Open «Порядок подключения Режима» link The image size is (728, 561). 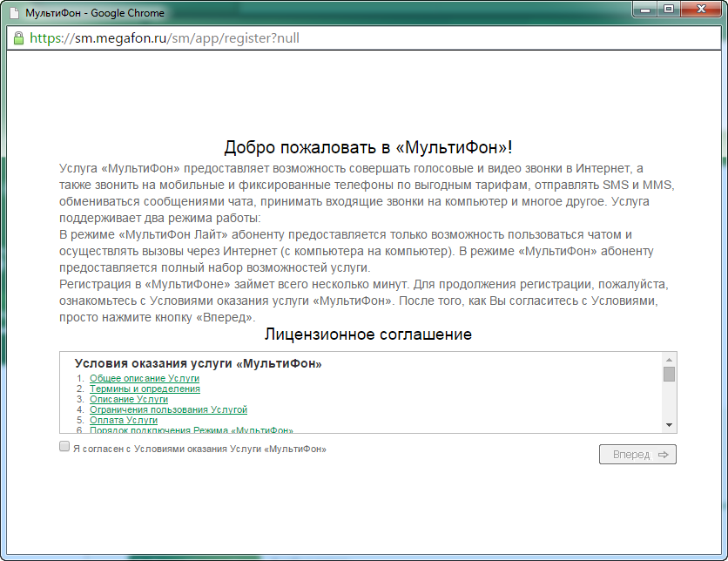(192, 429)
